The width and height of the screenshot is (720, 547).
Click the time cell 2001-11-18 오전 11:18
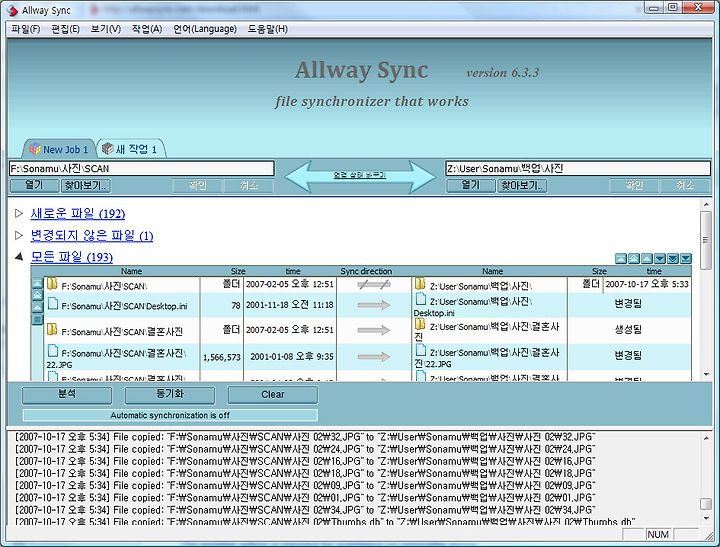point(290,305)
